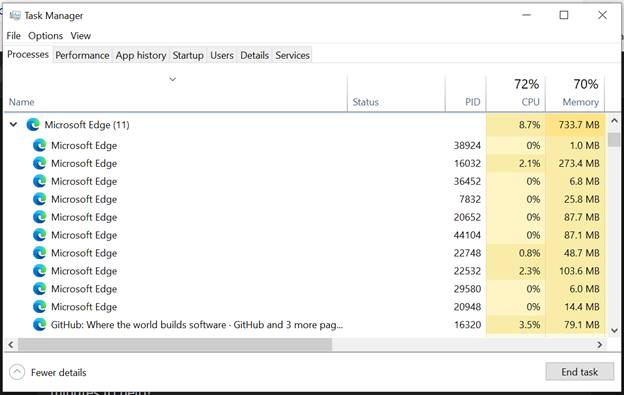Collapse the Microsoft Edge (11) process group
Screen dimensions: 624x395
pyautogui.click(x=13, y=125)
